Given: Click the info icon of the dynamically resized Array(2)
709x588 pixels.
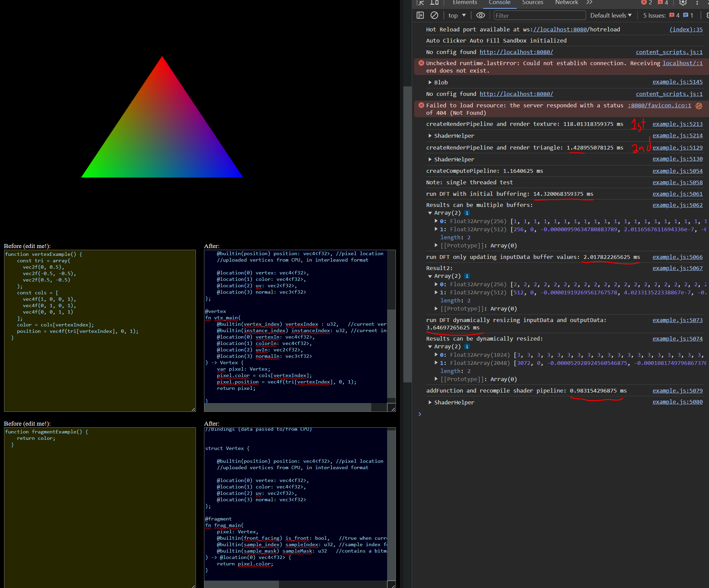Looking at the screenshot, I should [467, 347].
